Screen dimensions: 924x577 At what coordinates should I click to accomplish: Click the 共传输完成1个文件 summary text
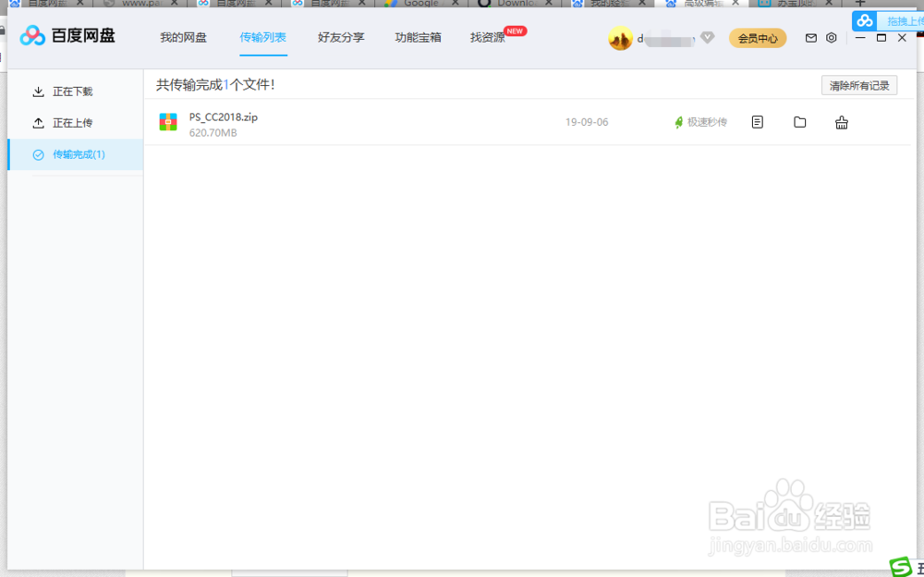(x=215, y=85)
